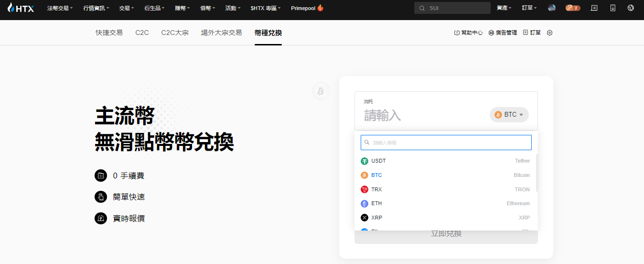Click the coin search field 請輸入幣種
The height and width of the screenshot is (264, 644).
tap(446, 143)
